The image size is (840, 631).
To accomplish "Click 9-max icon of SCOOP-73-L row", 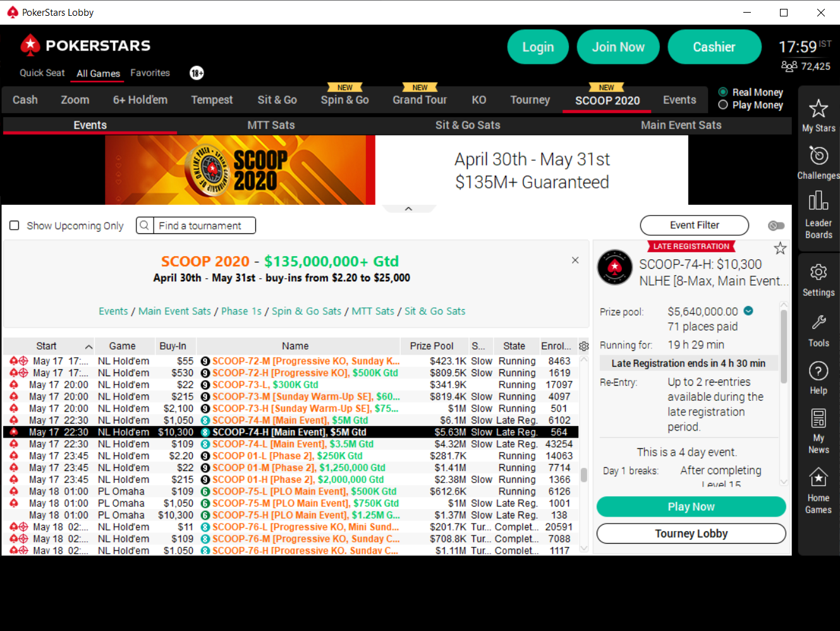I will [x=205, y=385].
